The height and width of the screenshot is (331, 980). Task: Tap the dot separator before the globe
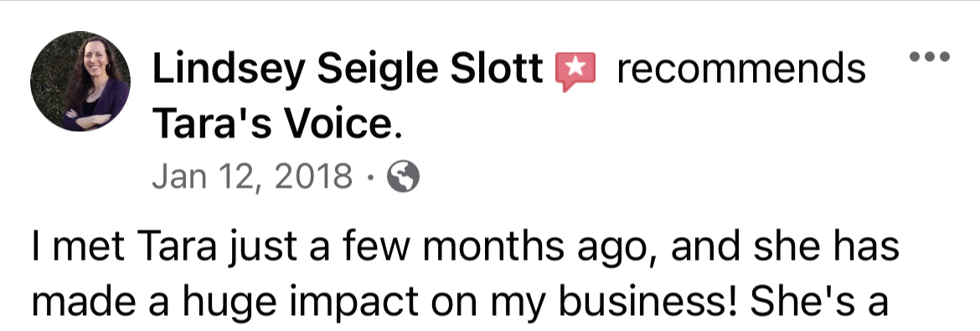tap(370, 178)
